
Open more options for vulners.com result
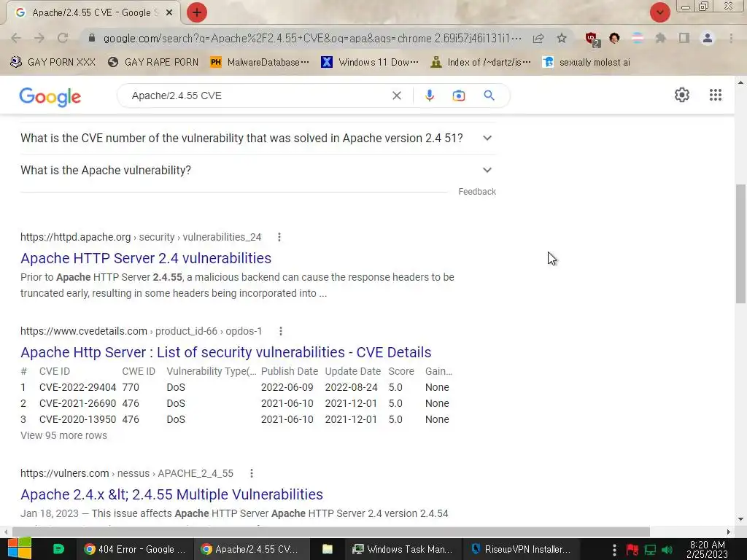252,473
